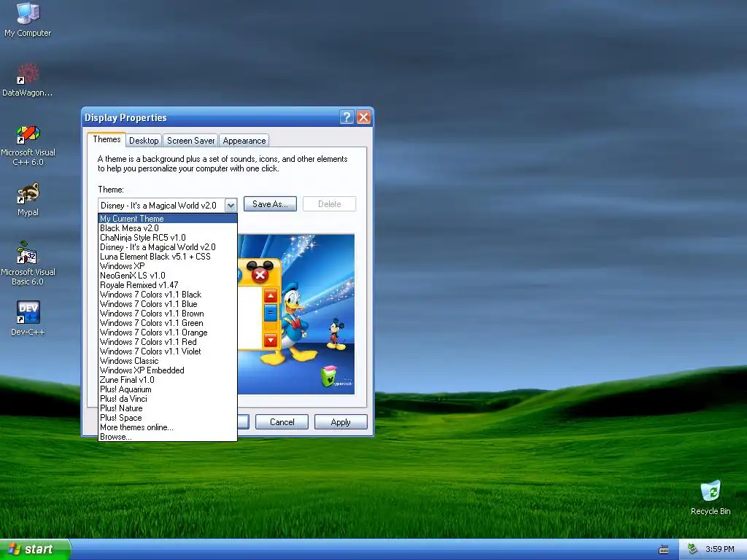Choose Royale Remixed v1.47 theme
747x560 pixels.
[x=168, y=285]
